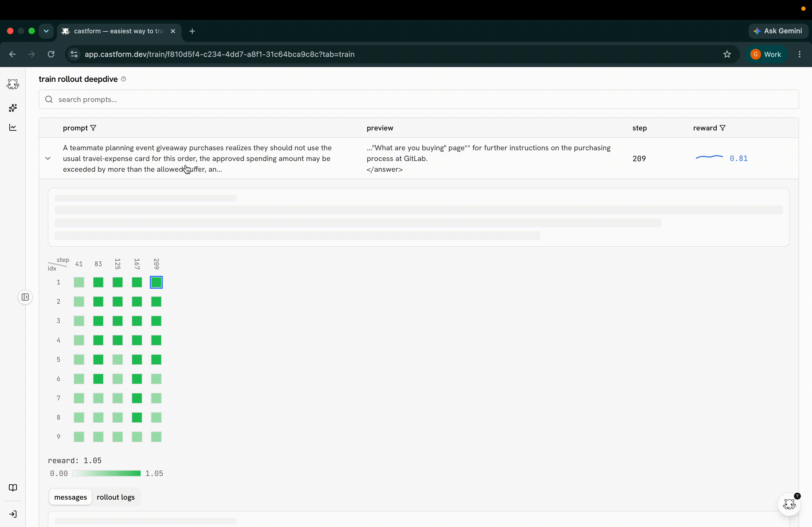Click the reward value 0.81
Image resolution: width=812 pixels, height=527 pixels.
point(739,159)
